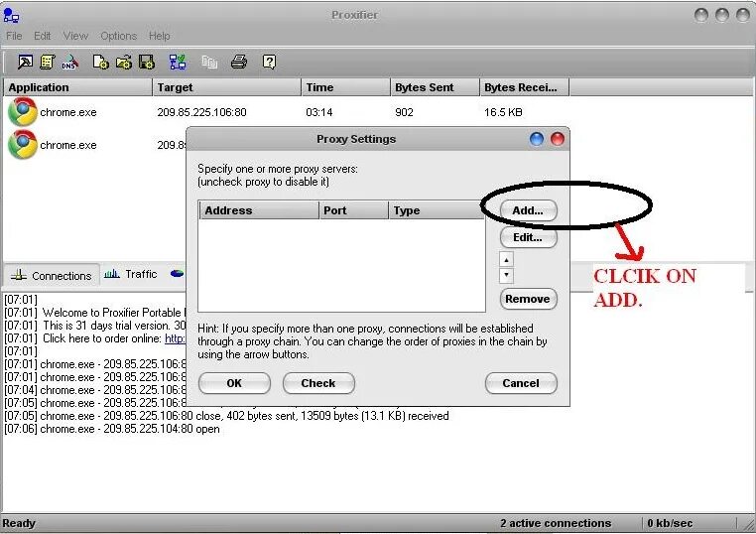Screen dimensions: 756x534
Task: Switch to the Connections tab
Action: [x=52, y=276]
